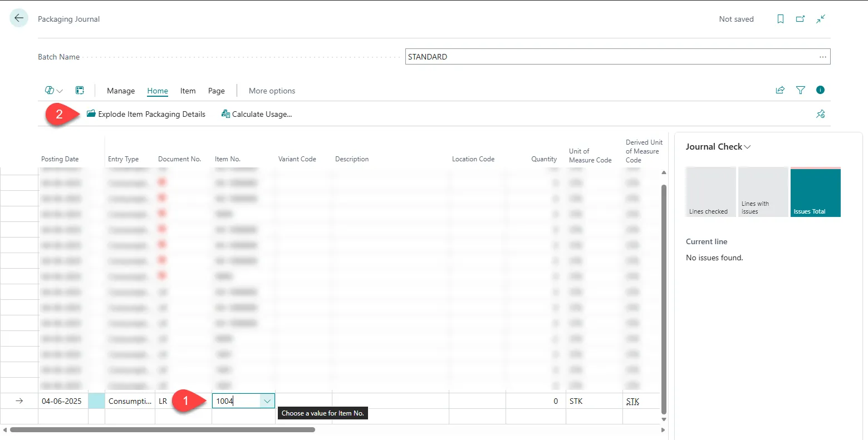868x440 pixels.
Task: Open the Batch Name lookup ellipsis
Action: (823, 57)
